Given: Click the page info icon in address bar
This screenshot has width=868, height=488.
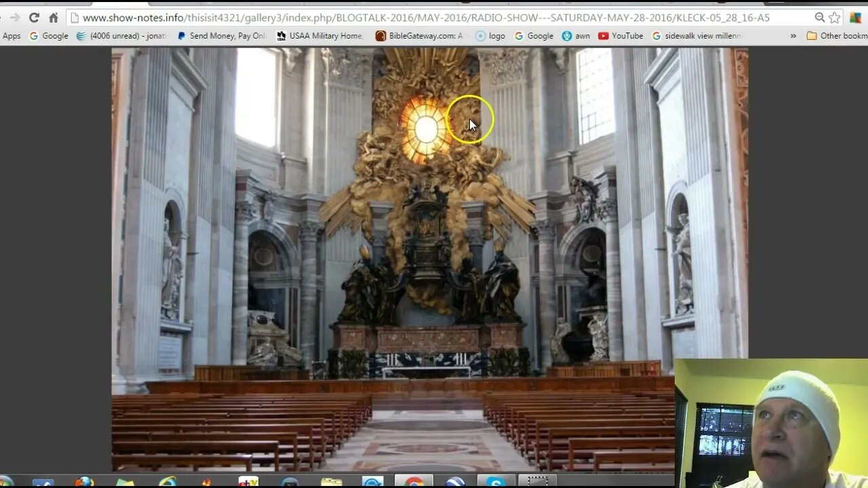Looking at the screenshot, I should point(75,18).
